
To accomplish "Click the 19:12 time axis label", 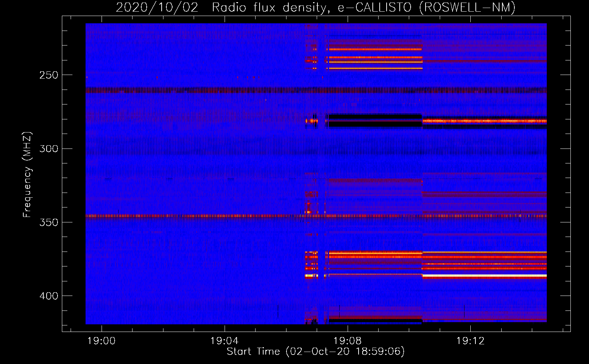I will click(471, 341).
